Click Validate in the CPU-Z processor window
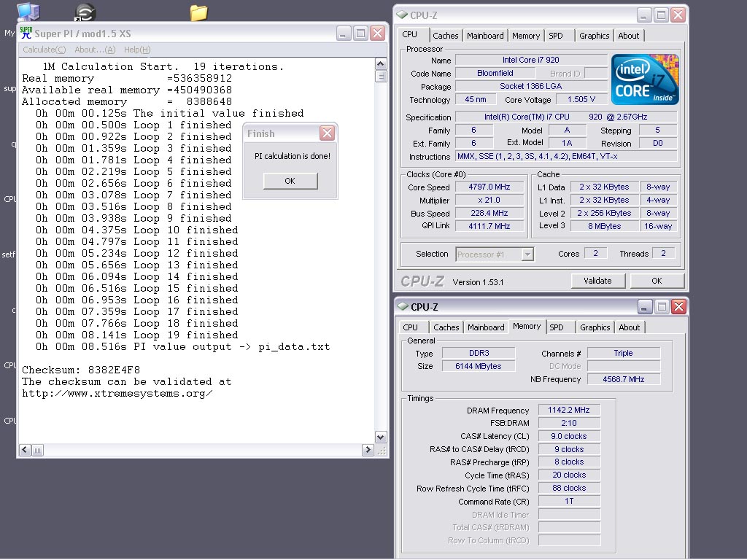The image size is (747, 560). coord(598,281)
